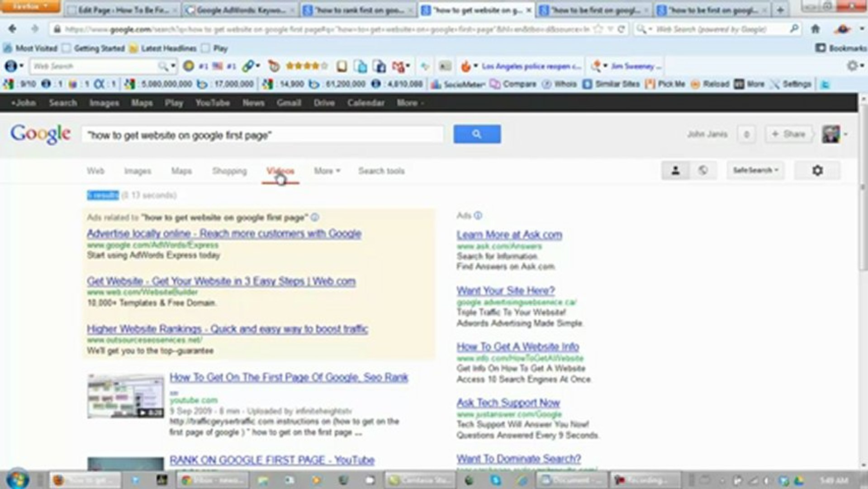The height and width of the screenshot is (489, 868).
Task: Click Whois in the SEO toolbar
Action: (x=560, y=84)
